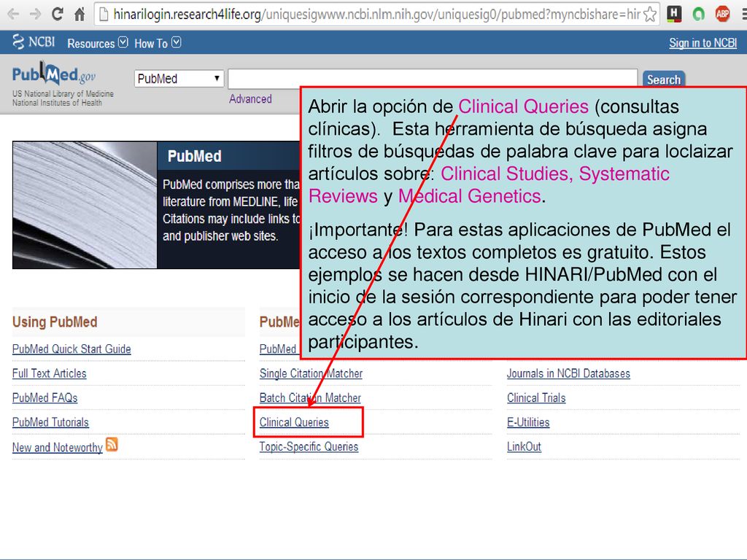
Task: Click the NCBI logo
Action: (x=34, y=42)
